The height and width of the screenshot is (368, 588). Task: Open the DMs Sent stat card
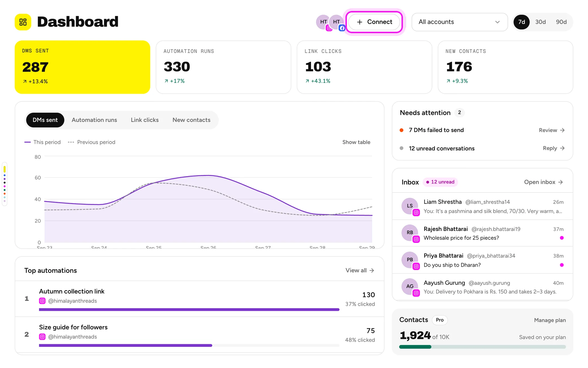click(x=82, y=67)
